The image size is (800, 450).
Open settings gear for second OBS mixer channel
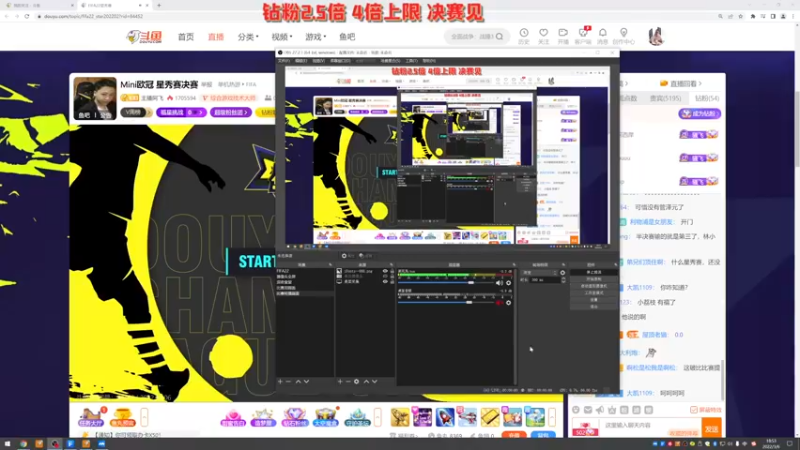point(508,303)
